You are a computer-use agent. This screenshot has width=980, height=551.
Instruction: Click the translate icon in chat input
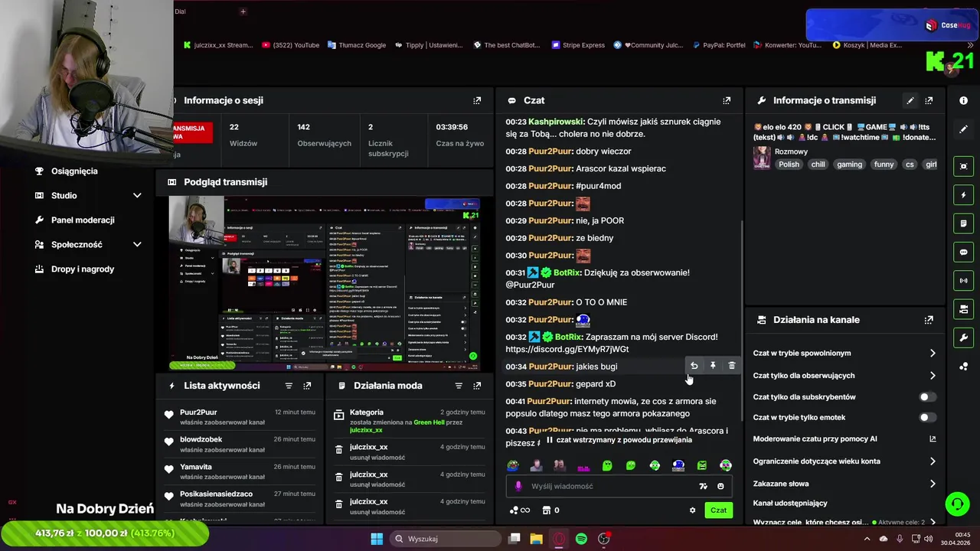click(x=703, y=486)
